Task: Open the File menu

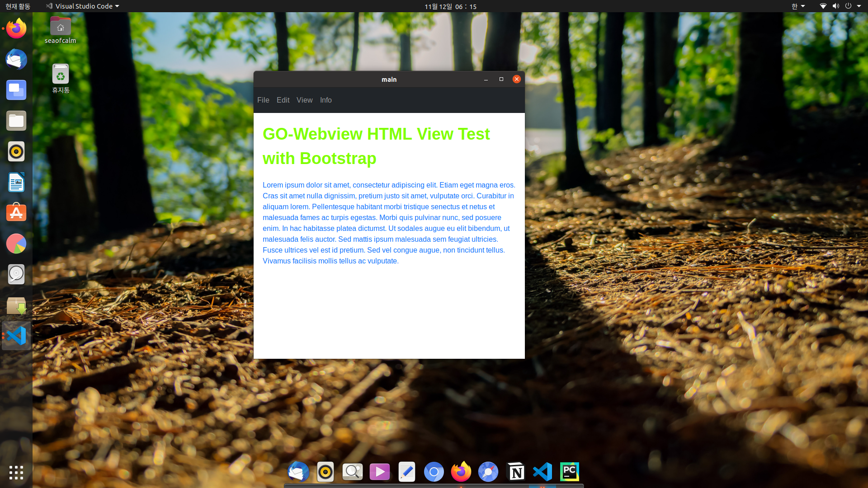Action: 263,100
